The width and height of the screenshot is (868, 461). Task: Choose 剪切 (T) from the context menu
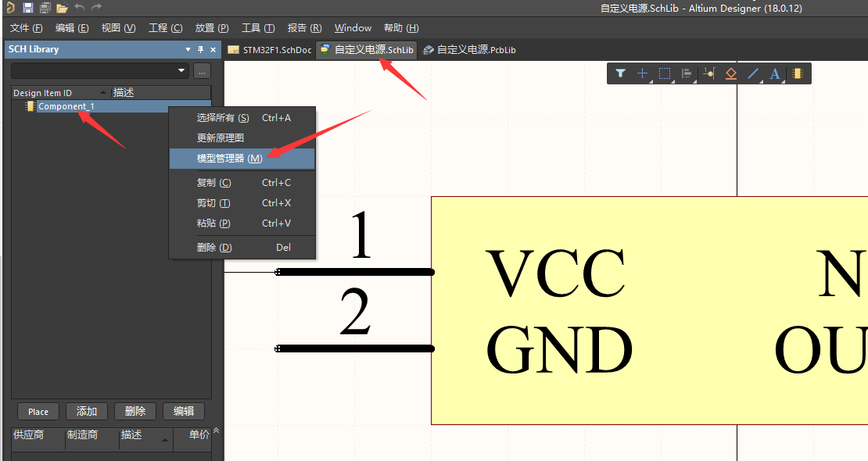(242, 203)
